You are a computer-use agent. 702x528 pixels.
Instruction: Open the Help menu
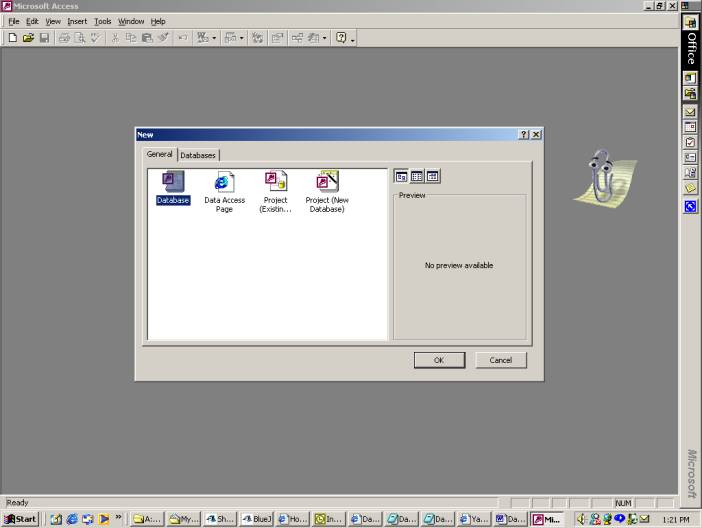pos(158,21)
